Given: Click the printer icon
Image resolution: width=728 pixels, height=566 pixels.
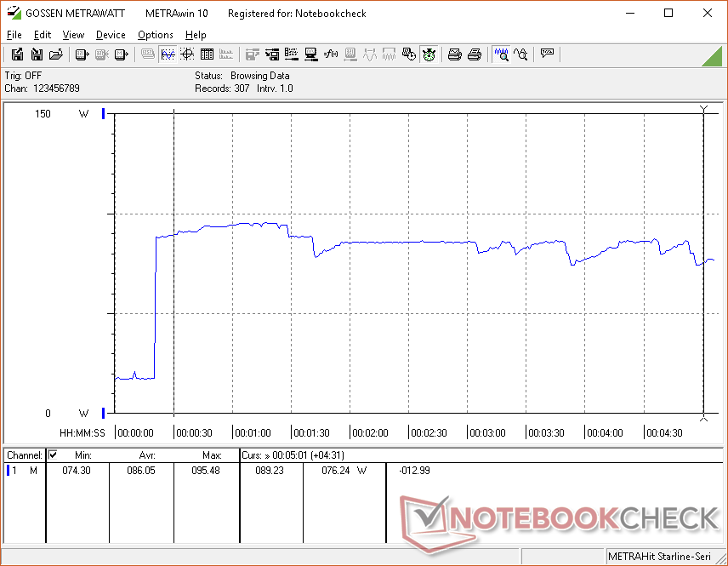Looking at the screenshot, I should (474, 54).
